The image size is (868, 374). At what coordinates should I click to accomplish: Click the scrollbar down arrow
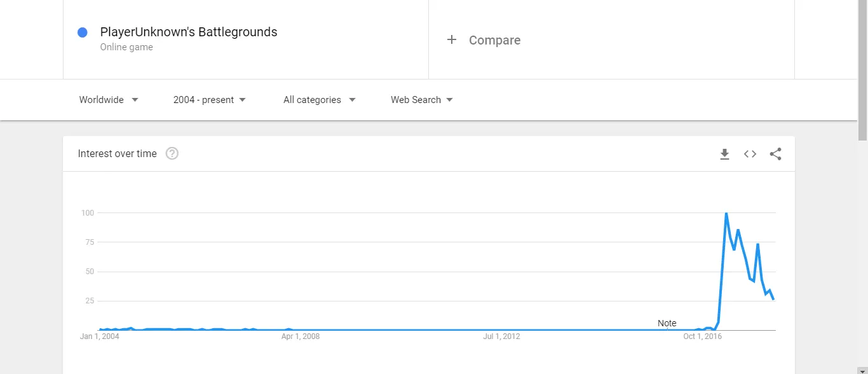click(x=863, y=370)
